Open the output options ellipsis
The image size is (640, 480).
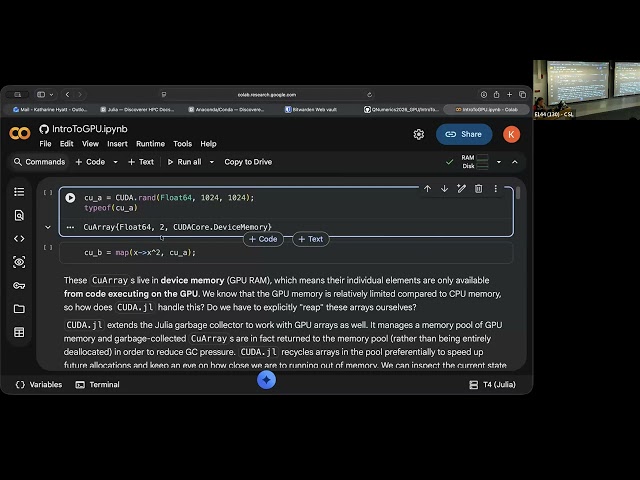pos(70,227)
